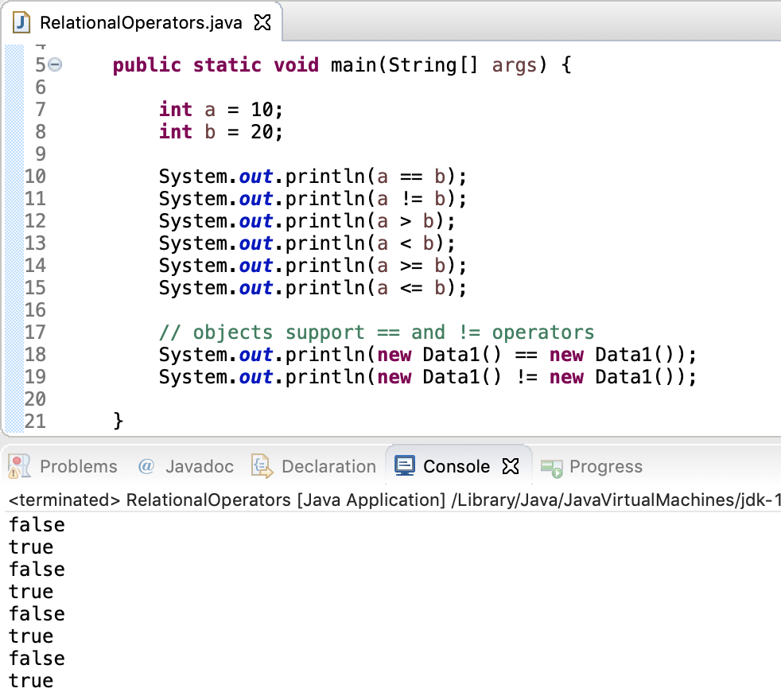This screenshot has height=700, width=781.
Task: Close the RelationalOperators.java editor tab
Action: pyautogui.click(x=262, y=22)
